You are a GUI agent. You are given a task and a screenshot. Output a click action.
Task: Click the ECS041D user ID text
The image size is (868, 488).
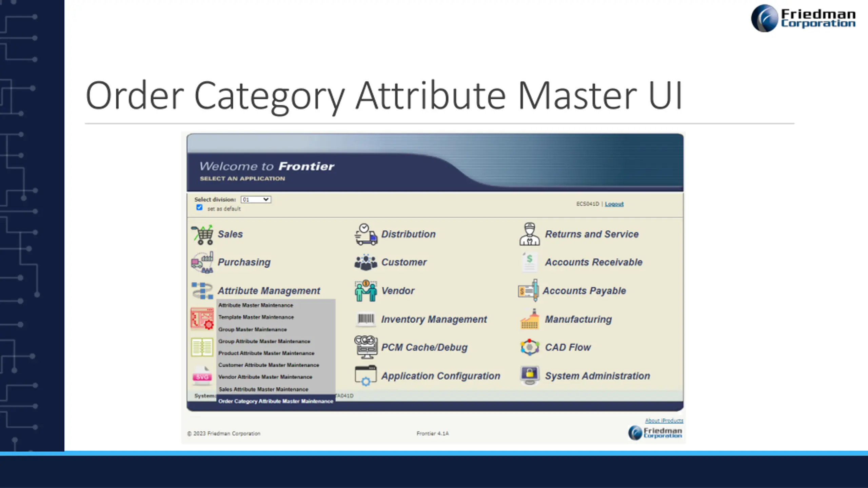588,204
